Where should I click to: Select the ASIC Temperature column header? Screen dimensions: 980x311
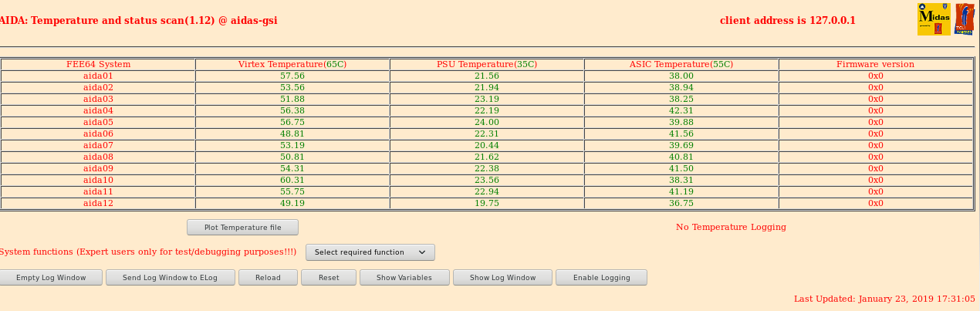[681, 64]
